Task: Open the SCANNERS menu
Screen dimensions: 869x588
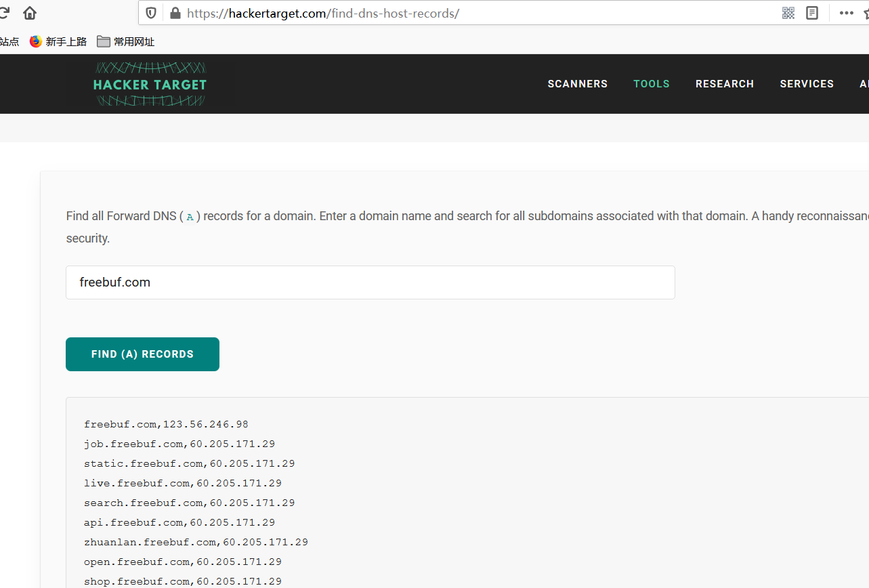Action: 578,84
